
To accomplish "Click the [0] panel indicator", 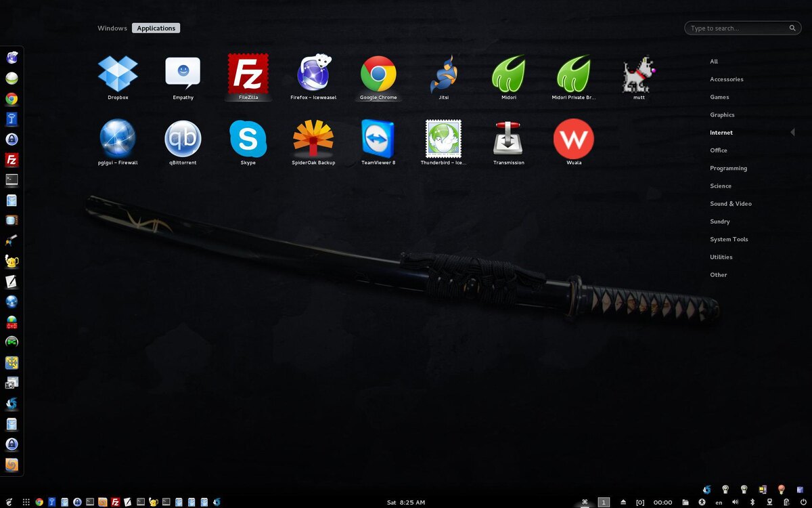I will (x=640, y=503).
